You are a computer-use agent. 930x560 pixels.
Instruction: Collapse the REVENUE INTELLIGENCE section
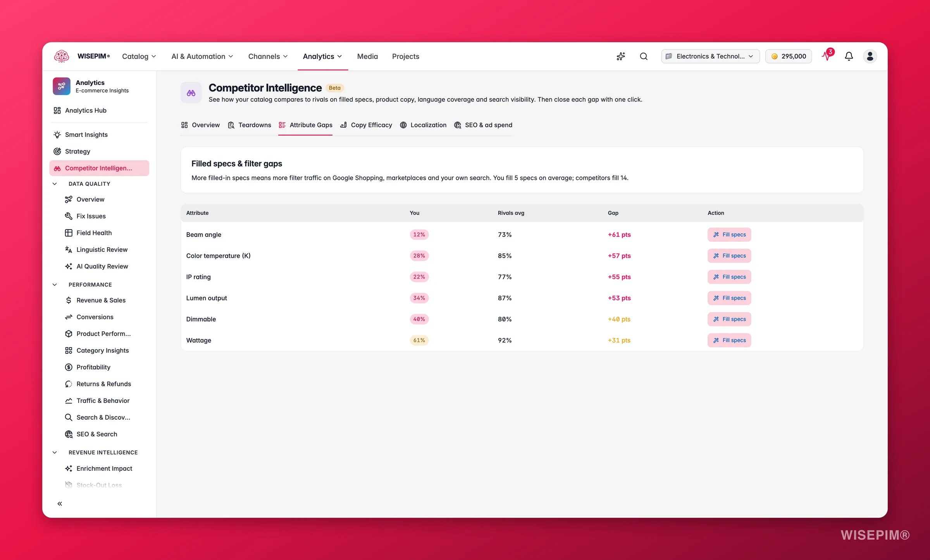55,452
